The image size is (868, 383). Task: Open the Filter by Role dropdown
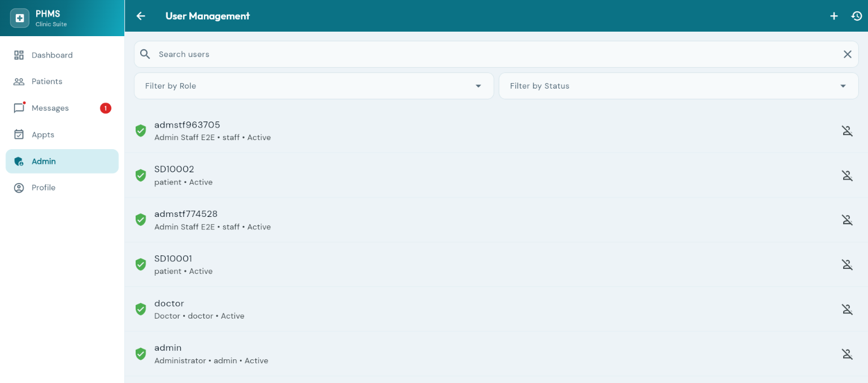click(314, 86)
